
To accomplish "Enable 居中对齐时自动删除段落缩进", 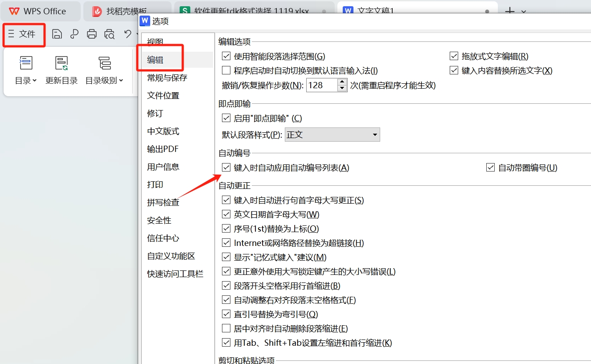I will 226,328.
